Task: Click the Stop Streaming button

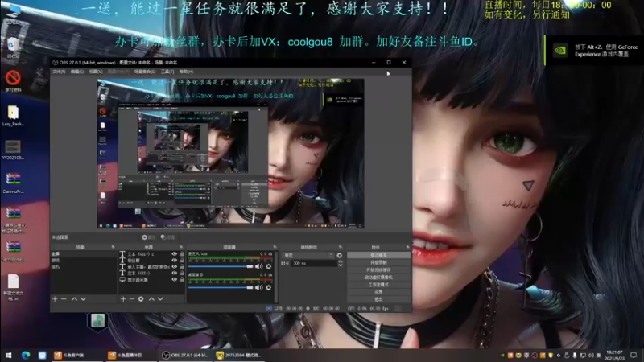Action: 378,255
